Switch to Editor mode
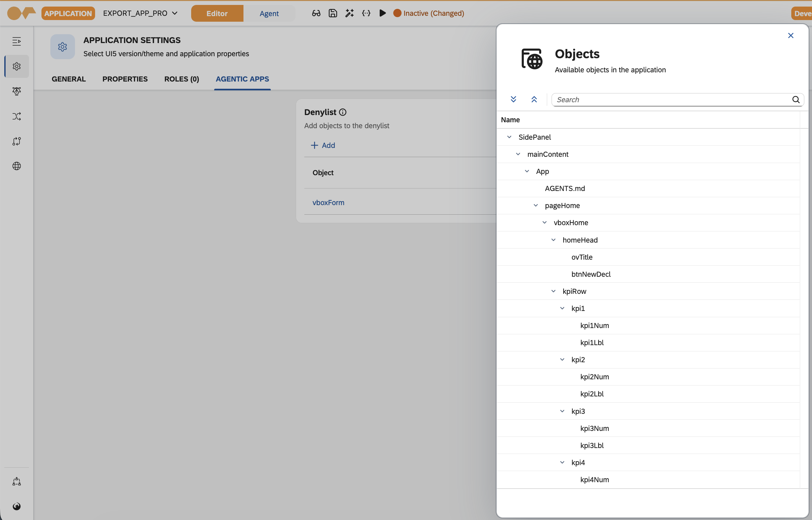The width and height of the screenshot is (812, 520). 217,13
